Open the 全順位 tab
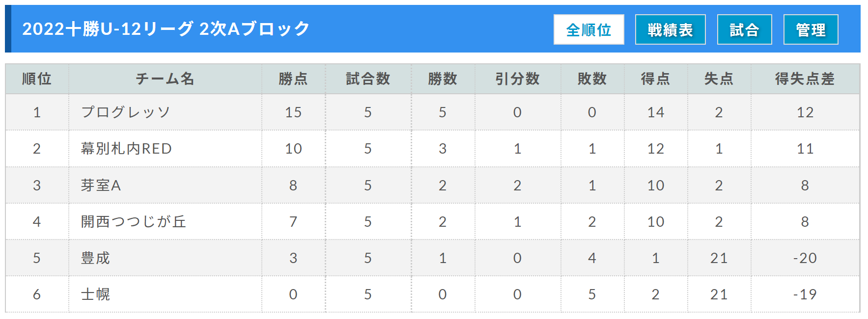The width and height of the screenshot is (868, 319). (x=588, y=29)
